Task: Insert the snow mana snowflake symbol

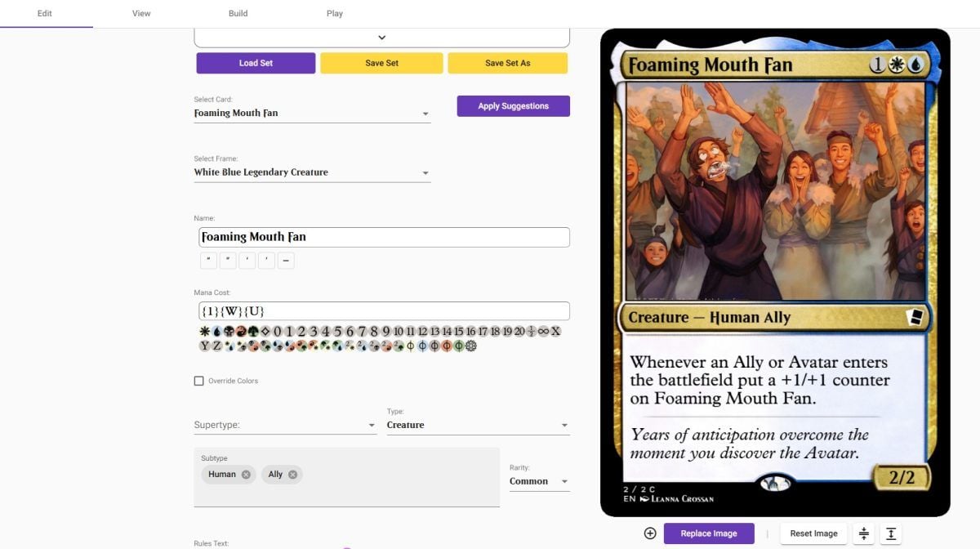Action: pos(470,346)
